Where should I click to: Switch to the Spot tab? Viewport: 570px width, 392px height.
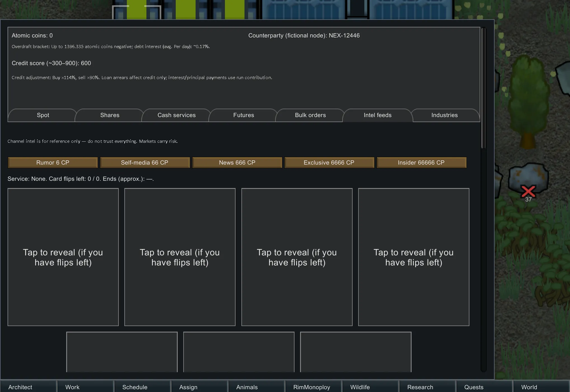pos(43,115)
